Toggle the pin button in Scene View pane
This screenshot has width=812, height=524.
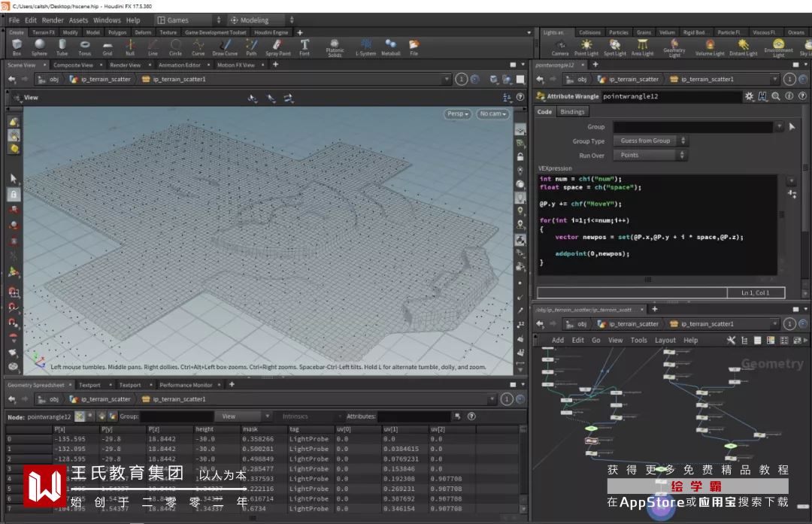[x=462, y=79]
